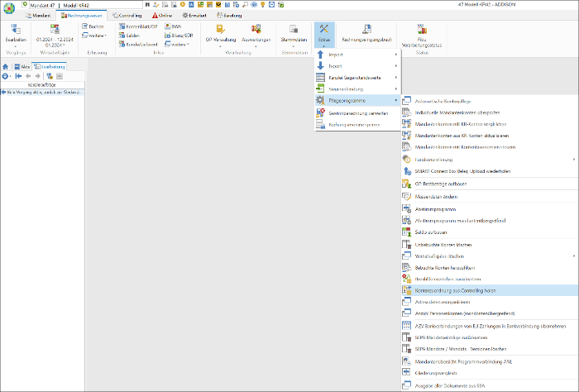Expand Pflegeprogramme submenu arrow
This screenshot has height=392, width=579.
(x=396, y=100)
